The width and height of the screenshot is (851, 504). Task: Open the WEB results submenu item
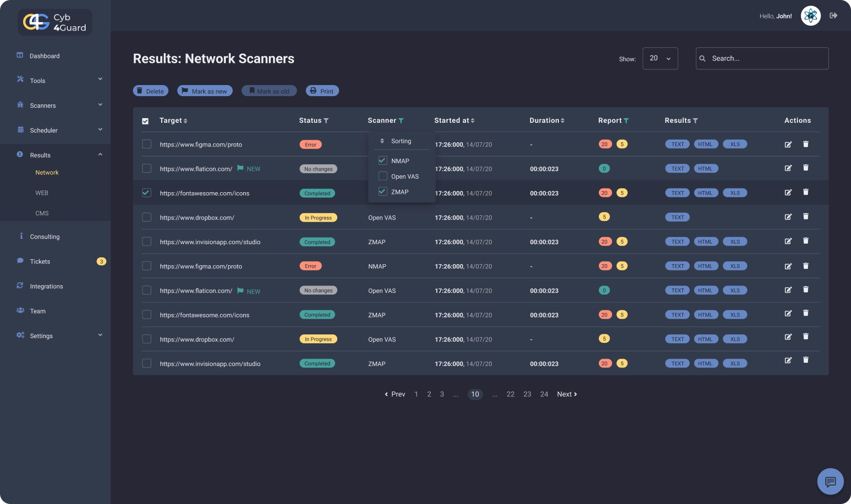(x=42, y=193)
